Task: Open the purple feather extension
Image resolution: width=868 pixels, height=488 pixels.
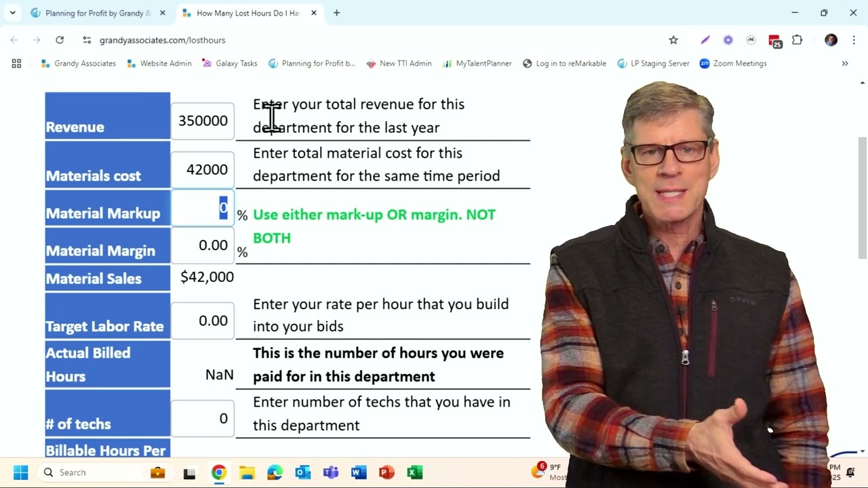Action: [705, 40]
